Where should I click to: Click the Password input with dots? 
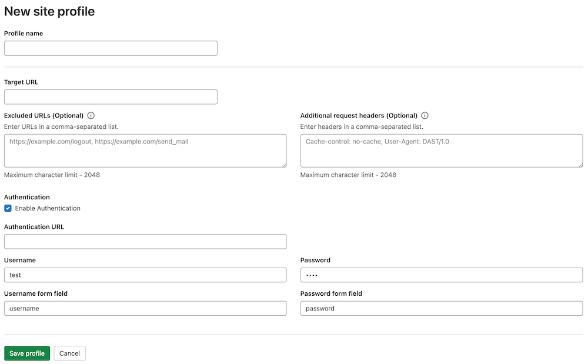tap(441, 275)
